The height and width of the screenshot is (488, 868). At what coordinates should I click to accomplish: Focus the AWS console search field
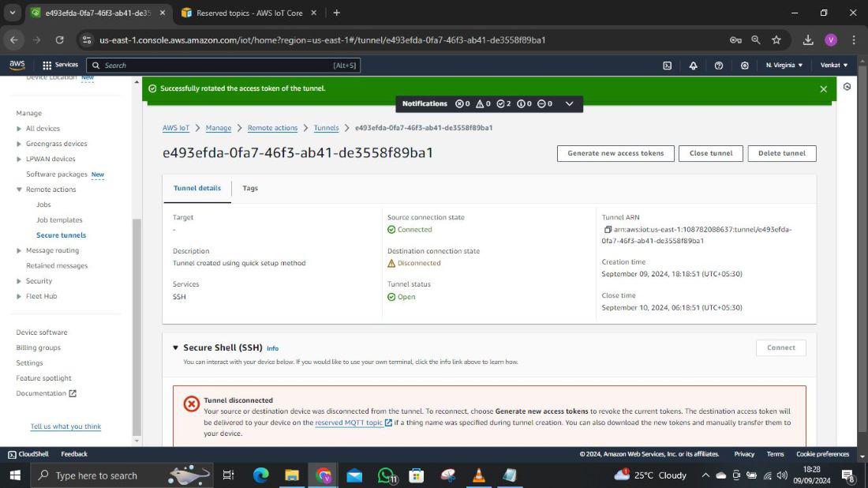click(x=223, y=66)
